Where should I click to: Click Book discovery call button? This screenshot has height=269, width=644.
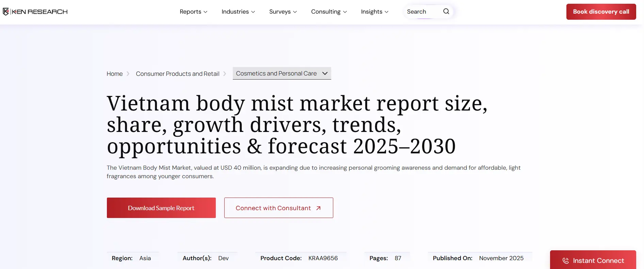(x=601, y=12)
